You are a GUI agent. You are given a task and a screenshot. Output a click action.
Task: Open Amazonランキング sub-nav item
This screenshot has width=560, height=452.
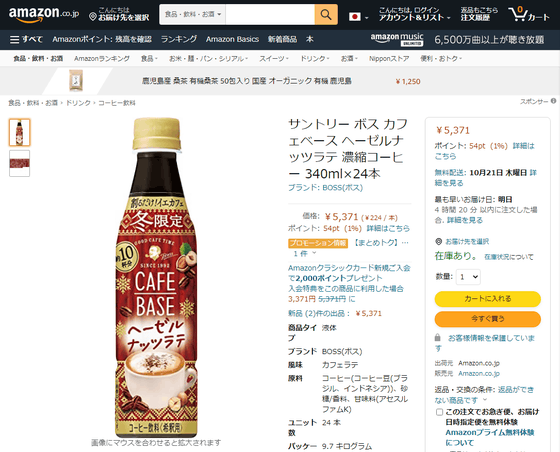(x=102, y=59)
